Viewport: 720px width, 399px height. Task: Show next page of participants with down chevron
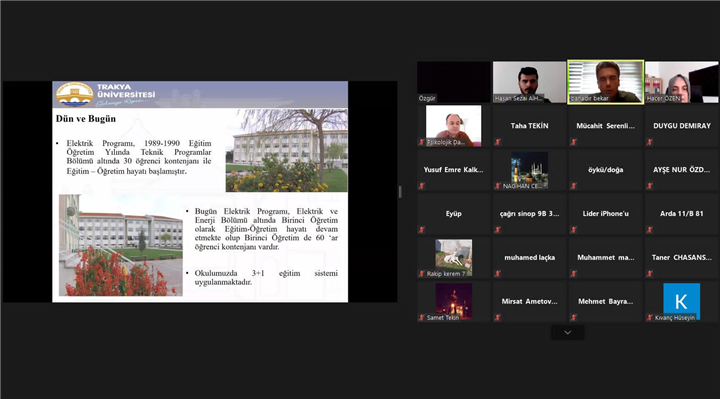point(568,332)
